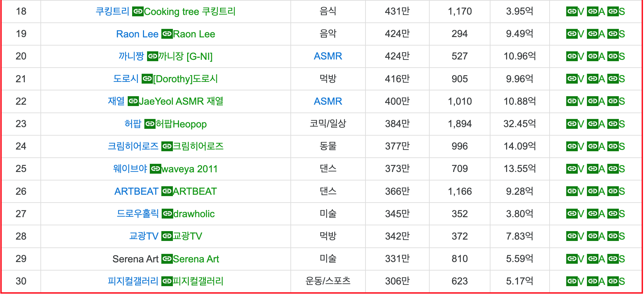The image size is (644, 295).
Task: Open the S link for rank 19
Action: (x=616, y=34)
